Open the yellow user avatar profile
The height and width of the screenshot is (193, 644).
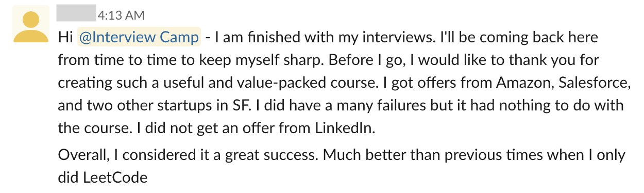(x=31, y=24)
